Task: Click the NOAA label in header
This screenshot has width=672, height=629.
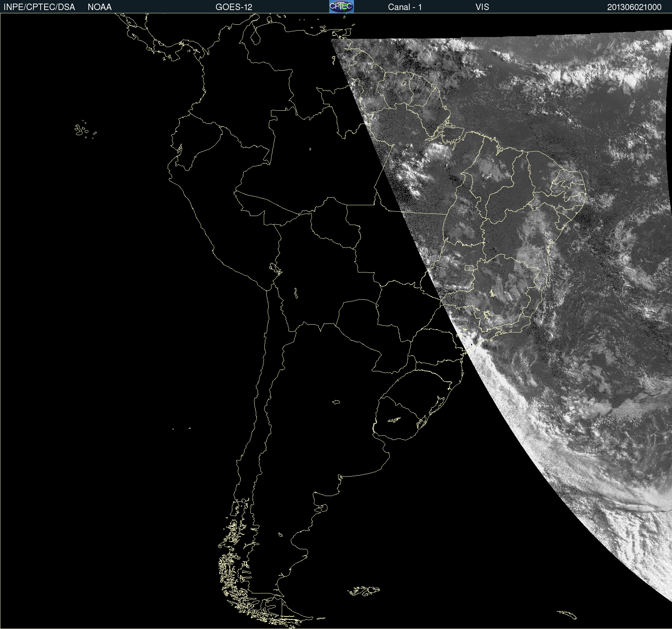Action: point(100,7)
